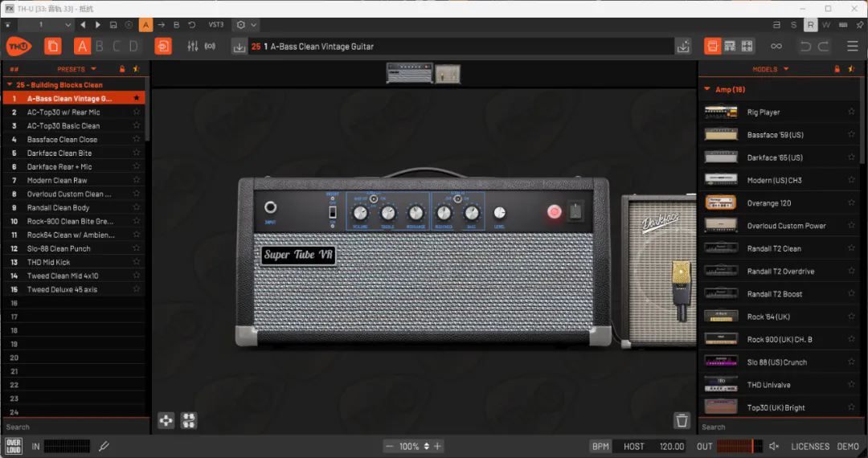Click the copy A to B arrow
The width and height of the screenshot is (868, 458).
[x=161, y=25]
